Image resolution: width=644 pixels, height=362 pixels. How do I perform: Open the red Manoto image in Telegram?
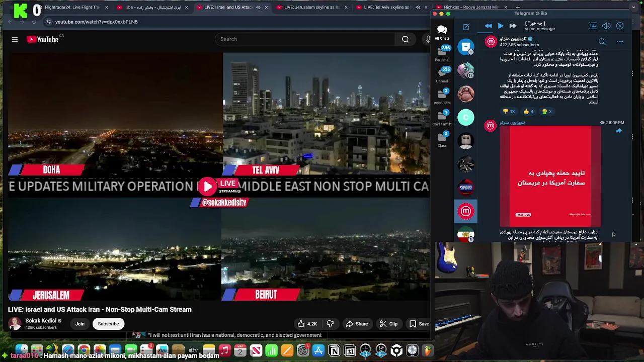(550, 176)
